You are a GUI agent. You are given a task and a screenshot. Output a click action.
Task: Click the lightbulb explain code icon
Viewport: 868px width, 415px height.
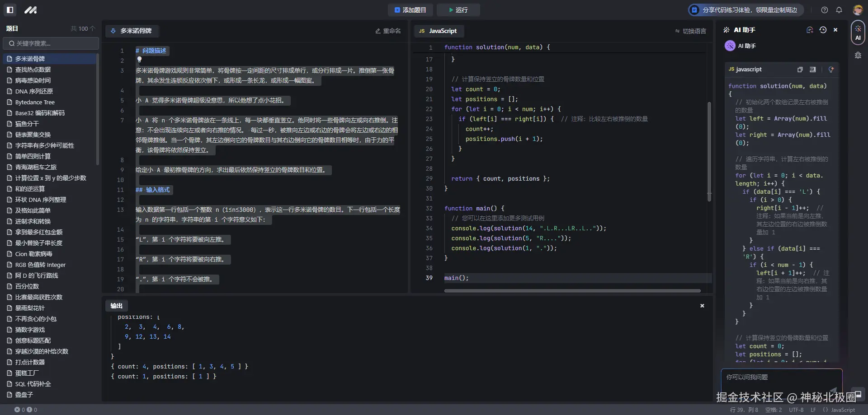tap(831, 70)
